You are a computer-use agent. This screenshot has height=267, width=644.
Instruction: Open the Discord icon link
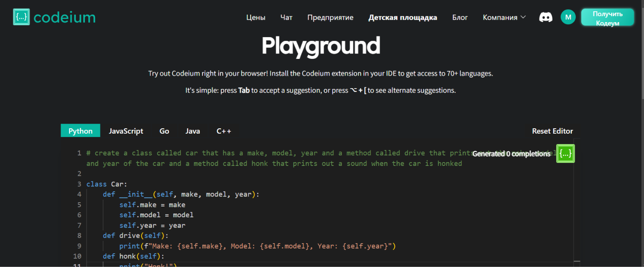(545, 17)
